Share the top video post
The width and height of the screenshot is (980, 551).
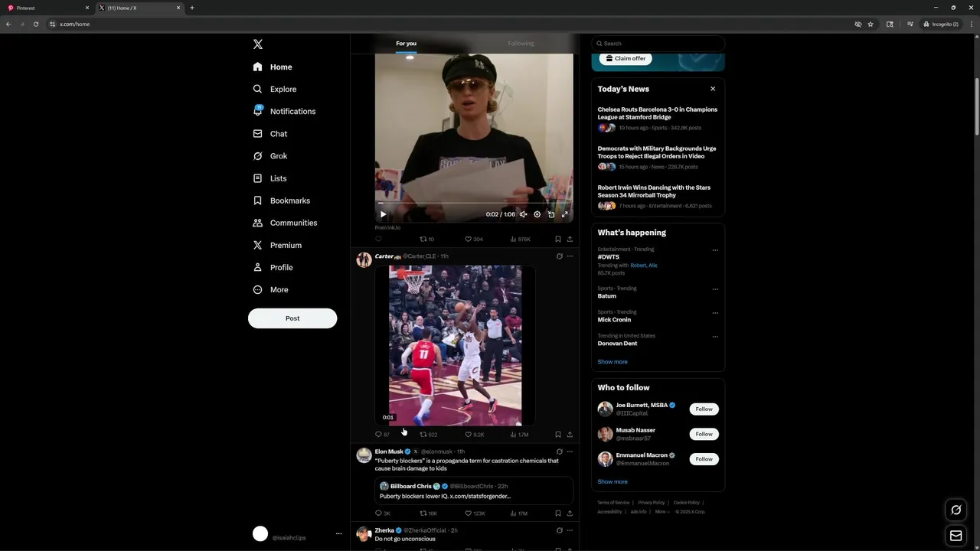(570, 239)
